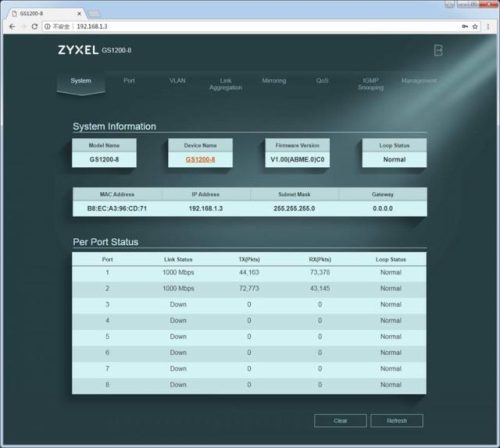Click port 1 link status 1000 Mbps

[x=178, y=272]
